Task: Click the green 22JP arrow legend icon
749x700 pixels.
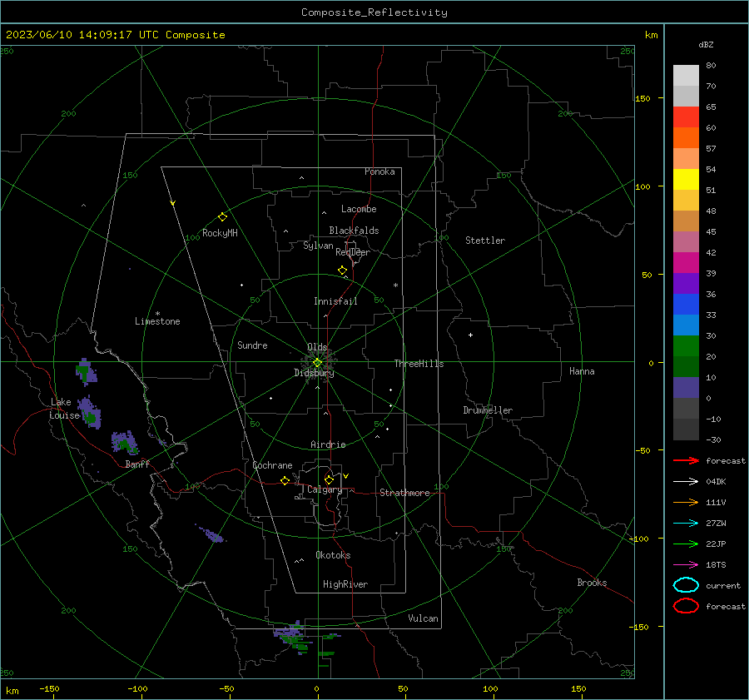Action: 686,544
